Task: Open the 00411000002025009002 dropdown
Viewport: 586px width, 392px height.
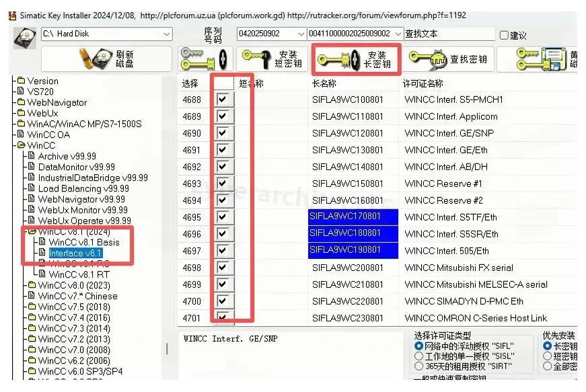Action: pyautogui.click(x=398, y=34)
